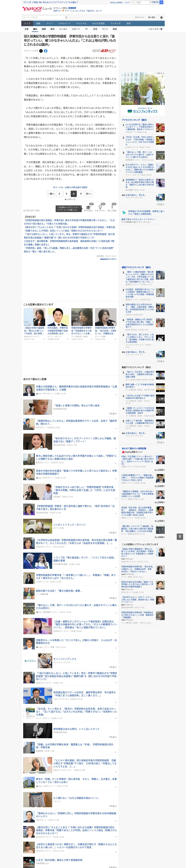Open access ranking item 1 about れいわ大石晃子氏
The height and width of the screenshot is (868, 186).
click(140, 127)
